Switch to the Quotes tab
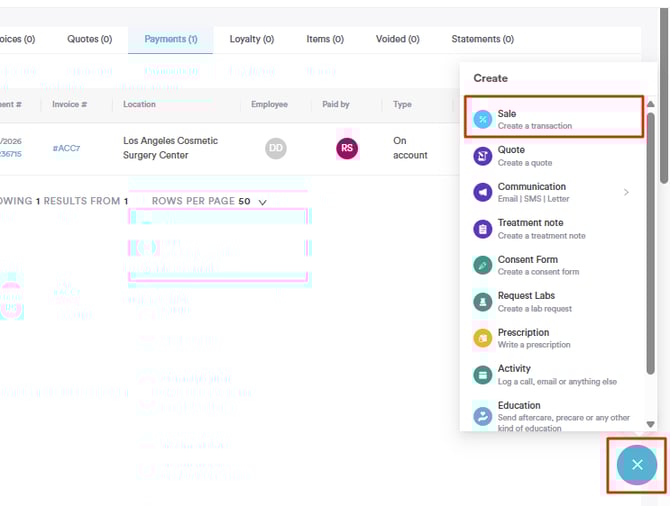The image size is (670, 506). [x=89, y=39]
